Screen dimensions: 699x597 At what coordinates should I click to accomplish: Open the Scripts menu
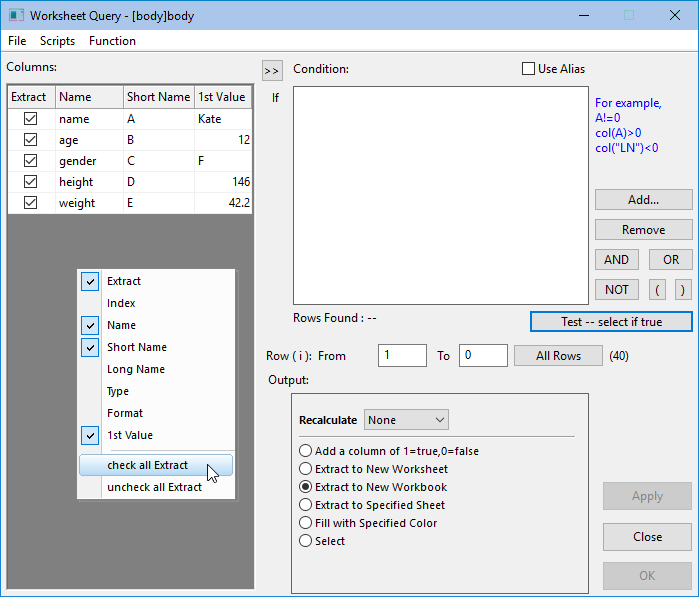[x=57, y=41]
